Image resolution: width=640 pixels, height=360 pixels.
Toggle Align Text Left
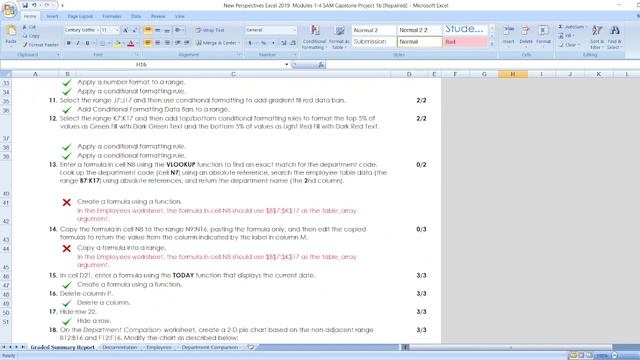coord(148,43)
